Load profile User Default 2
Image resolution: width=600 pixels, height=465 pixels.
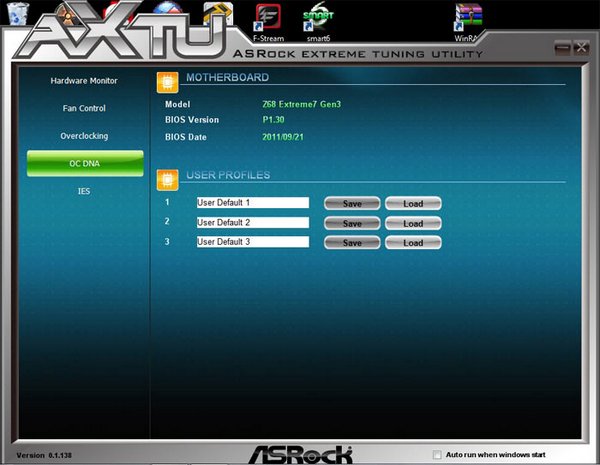pyautogui.click(x=413, y=223)
